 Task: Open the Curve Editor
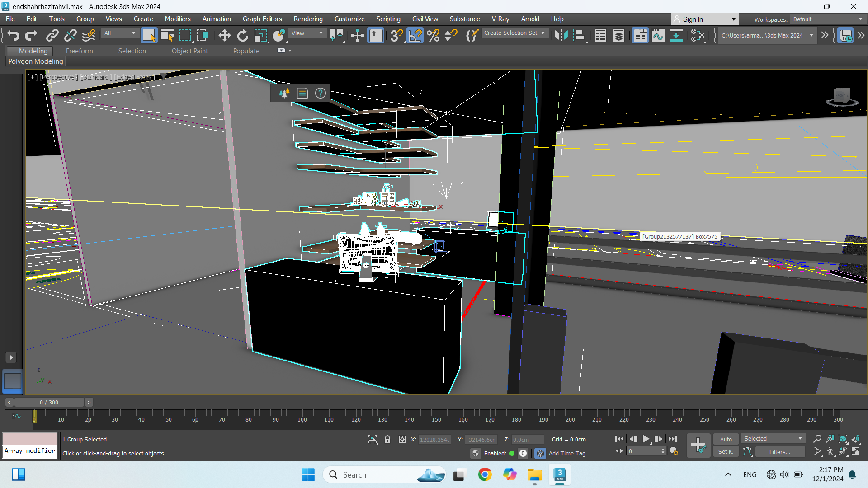658,35
